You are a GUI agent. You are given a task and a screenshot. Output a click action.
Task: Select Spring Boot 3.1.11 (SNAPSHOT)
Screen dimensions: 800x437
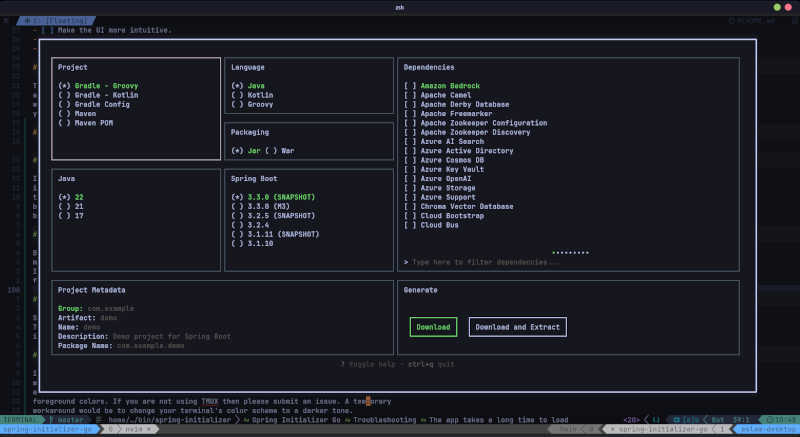coord(275,235)
